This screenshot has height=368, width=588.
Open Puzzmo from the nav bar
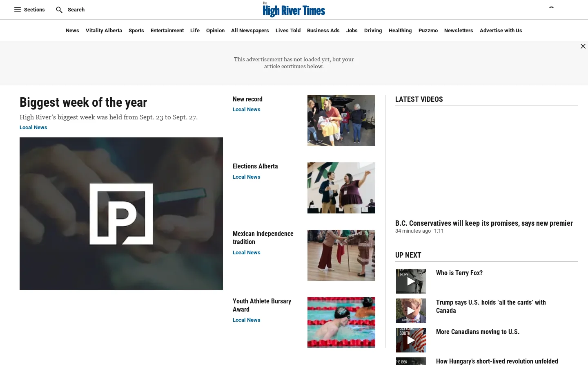coord(428,31)
